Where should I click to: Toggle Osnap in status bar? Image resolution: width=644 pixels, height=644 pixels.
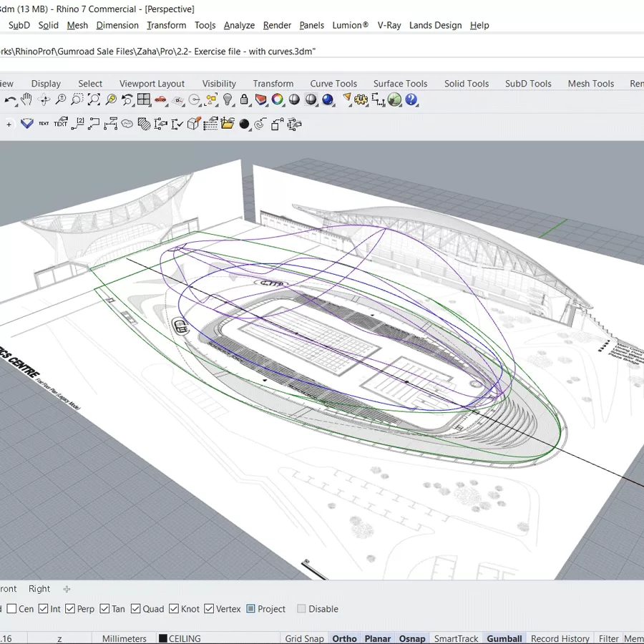[x=412, y=639]
